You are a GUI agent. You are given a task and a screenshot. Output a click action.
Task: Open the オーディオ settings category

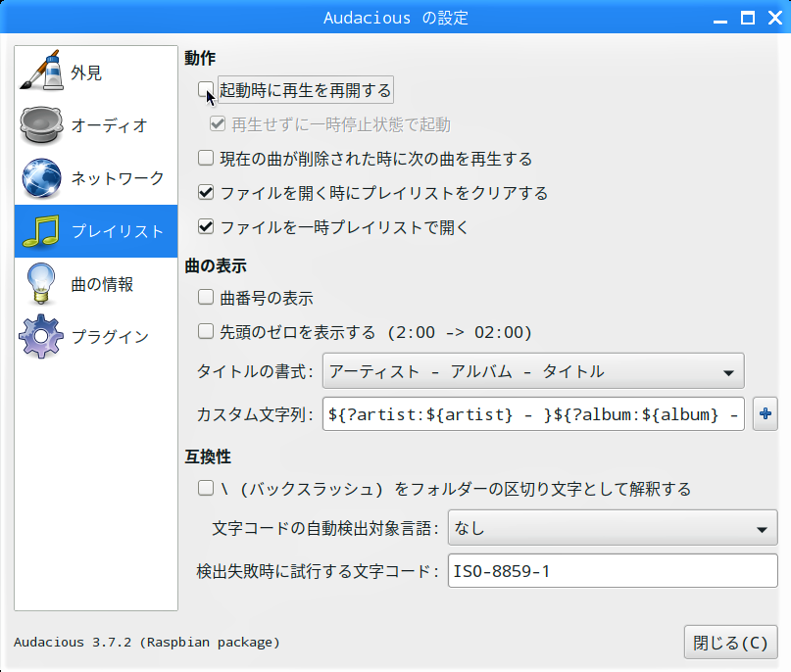[96, 125]
